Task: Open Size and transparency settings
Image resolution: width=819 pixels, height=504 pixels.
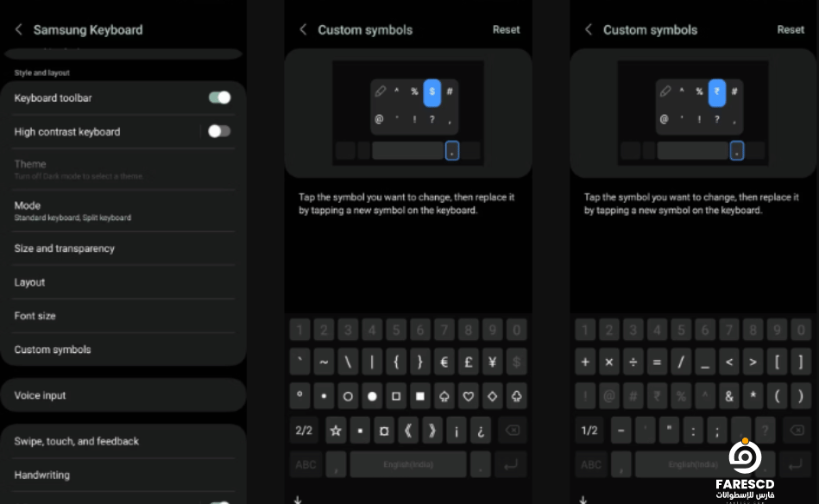Action: tap(123, 249)
